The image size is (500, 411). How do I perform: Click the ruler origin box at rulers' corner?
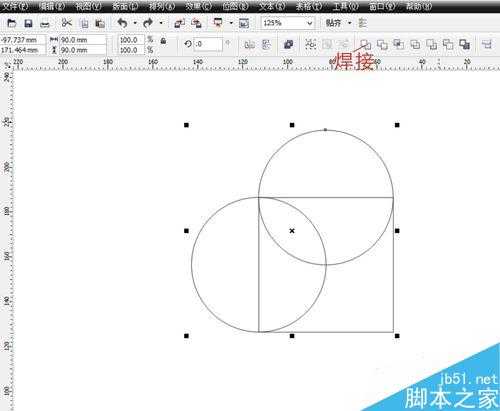tap(7, 64)
